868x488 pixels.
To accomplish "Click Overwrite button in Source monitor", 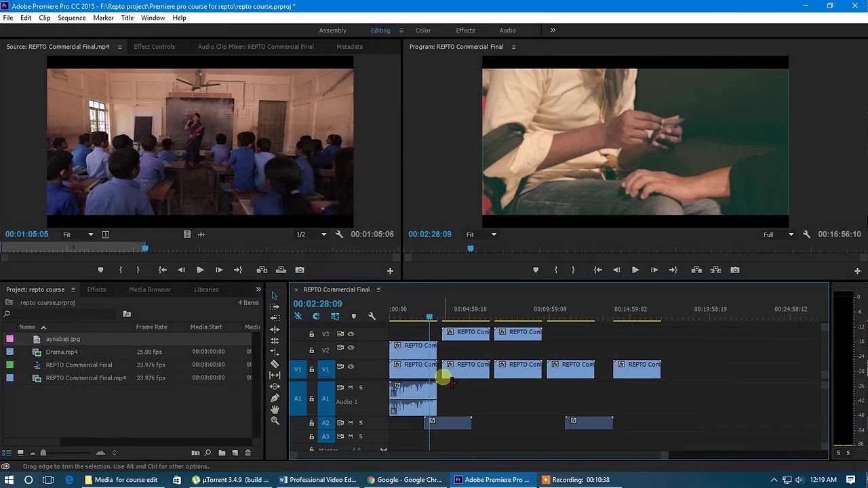I will 281,270.
